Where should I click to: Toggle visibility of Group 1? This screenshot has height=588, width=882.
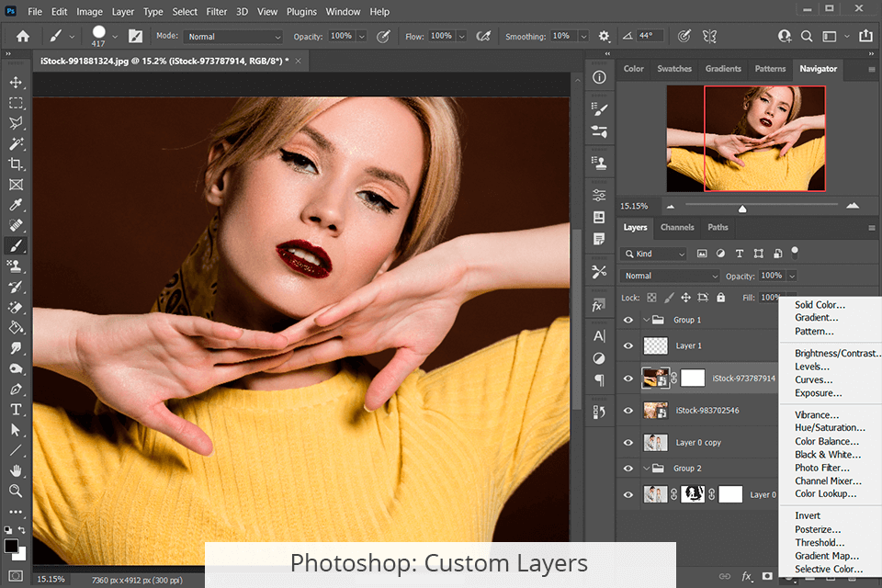pos(628,320)
